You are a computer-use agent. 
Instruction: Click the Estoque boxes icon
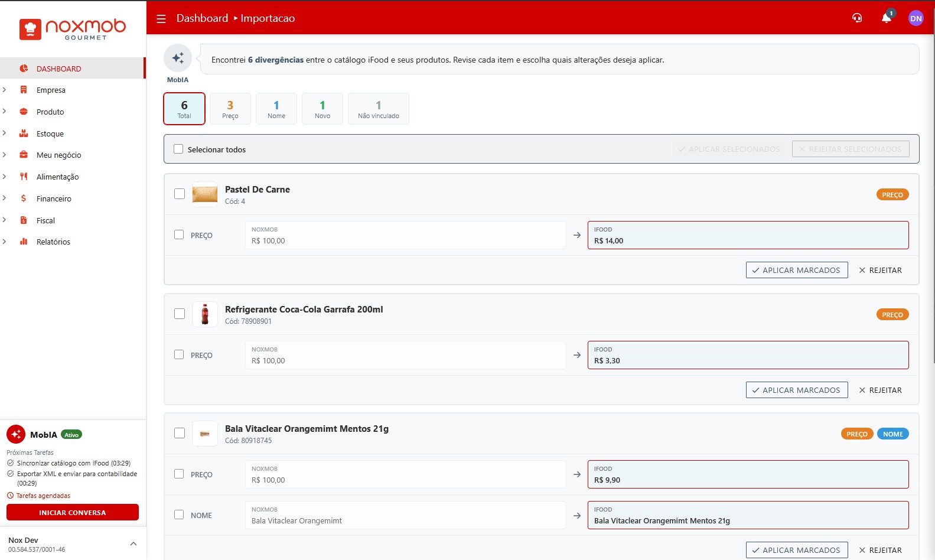[24, 134]
